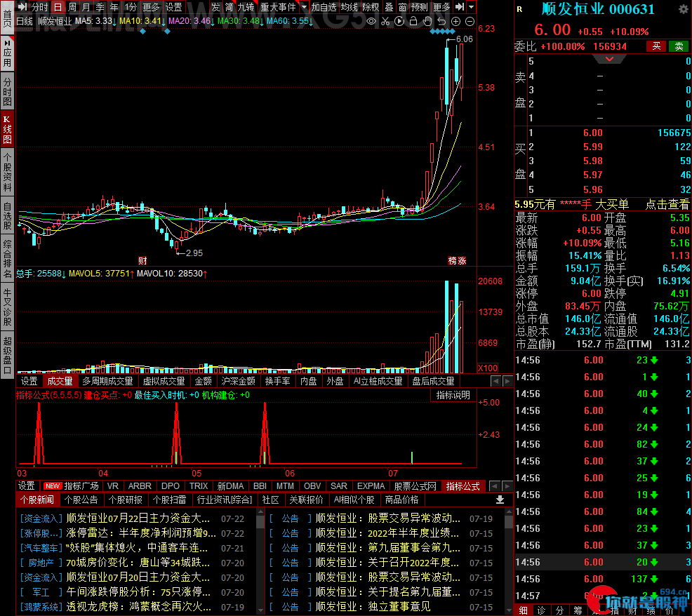Select the 年 yearly period
Screen dimensions: 692x616
(x=114, y=7)
